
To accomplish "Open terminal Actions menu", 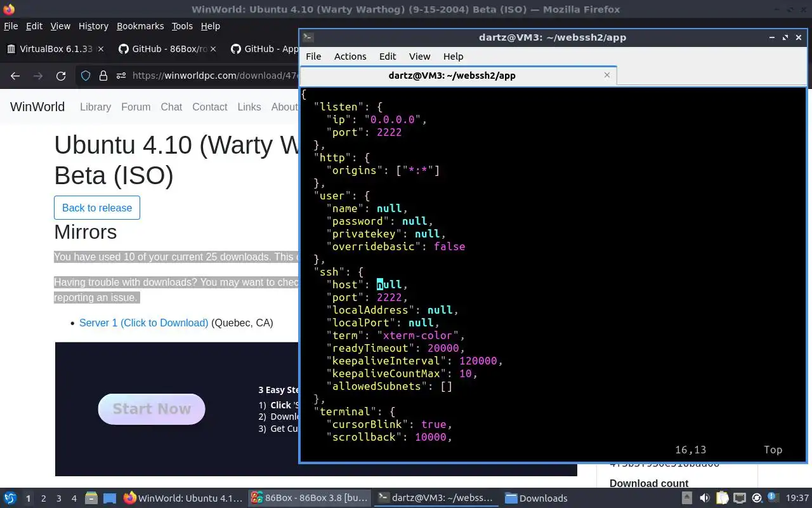I will [350, 56].
